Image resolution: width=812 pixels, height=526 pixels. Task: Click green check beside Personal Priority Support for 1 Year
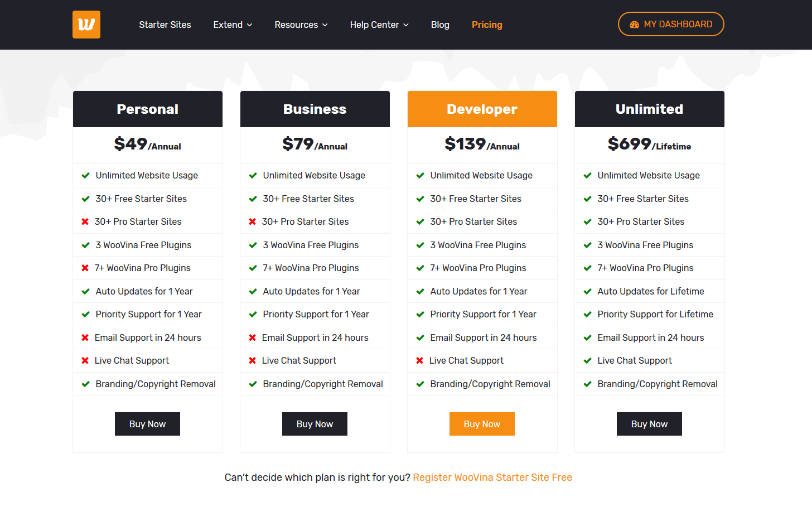(86, 314)
